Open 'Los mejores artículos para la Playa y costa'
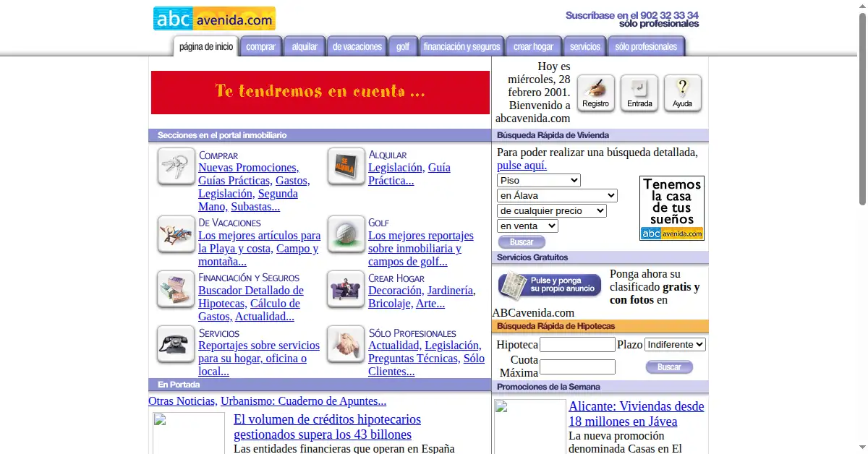868x454 pixels. tap(259, 242)
